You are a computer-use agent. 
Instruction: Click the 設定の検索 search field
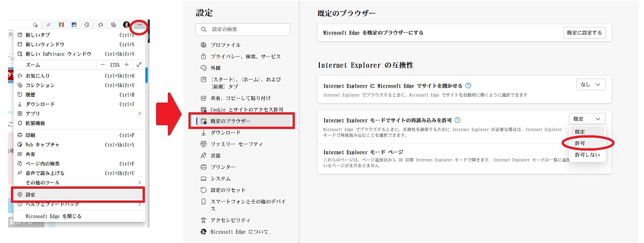point(243,29)
